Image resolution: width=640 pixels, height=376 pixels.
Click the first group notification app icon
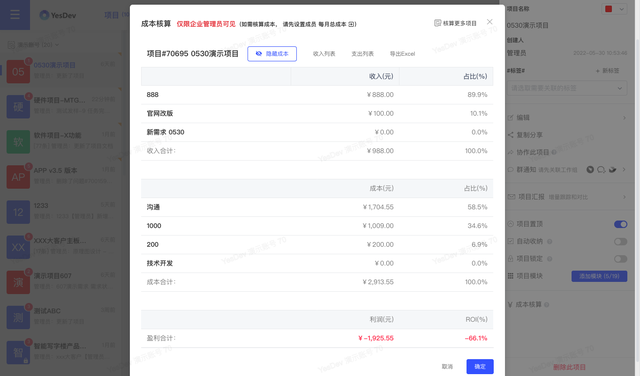coord(590,169)
